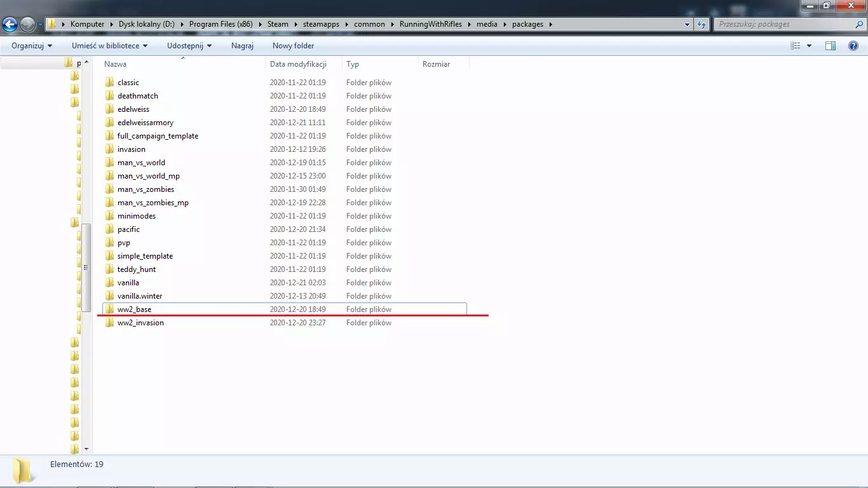This screenshot has height=488, width=868.
Task: Select the man_vs_world_mp folder icon
Action: pyautogui.click(x=109, y=175)
